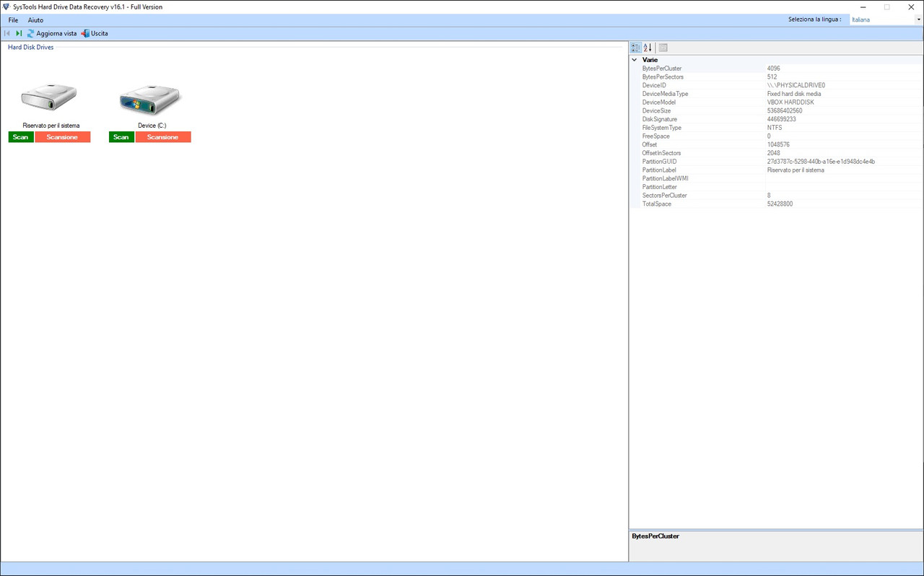Collapse the Varie property category
Screen dimensions: 924x576
[635, 60]
